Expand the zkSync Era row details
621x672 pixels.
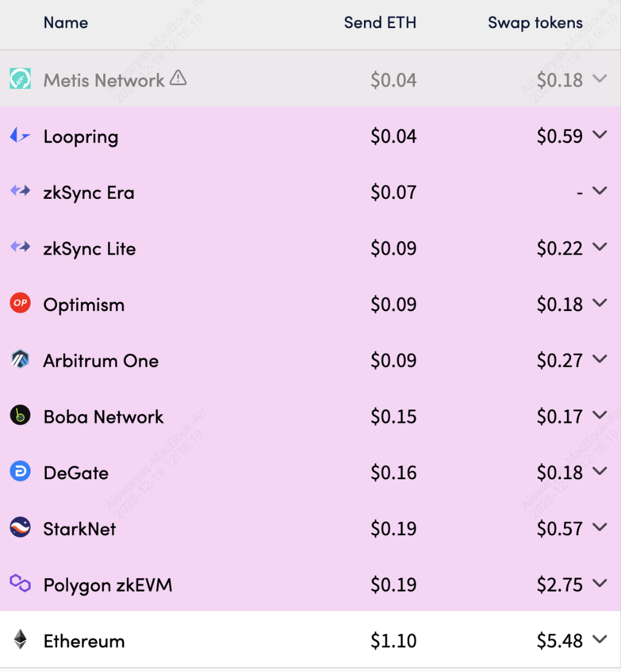click(600, 191)
